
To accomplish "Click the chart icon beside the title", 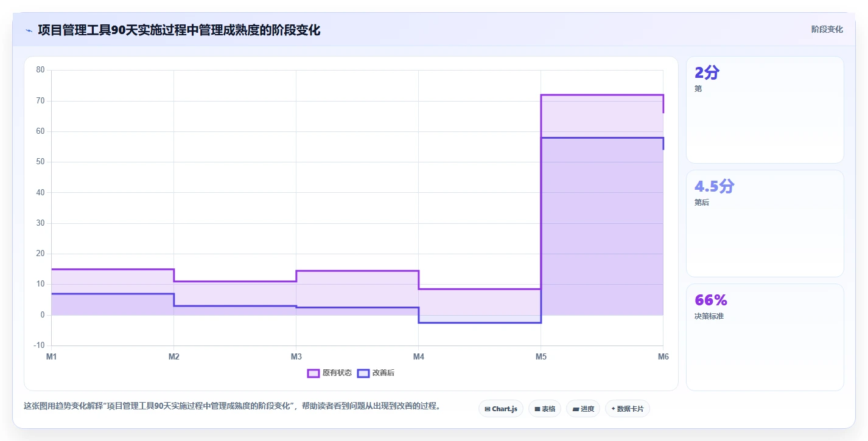I will pos(29,30).
